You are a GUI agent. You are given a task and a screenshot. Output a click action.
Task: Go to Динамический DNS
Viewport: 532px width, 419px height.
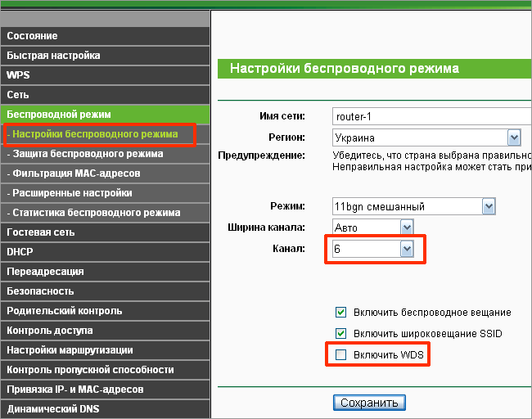pos(105,409)
